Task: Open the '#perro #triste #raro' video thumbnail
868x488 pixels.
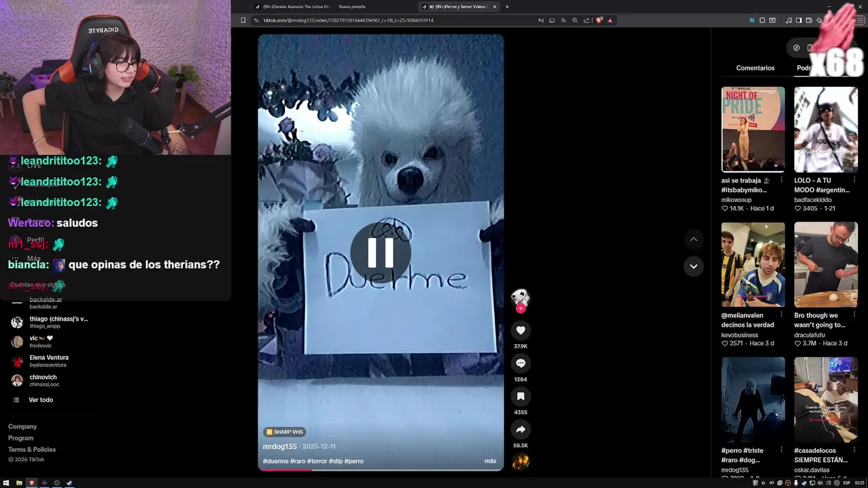Action: pyautogui.click(x=753, y=400)
